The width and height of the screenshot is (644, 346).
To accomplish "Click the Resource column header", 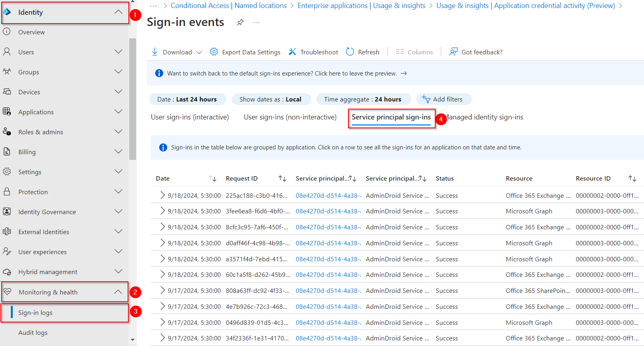I will [519, 179].
